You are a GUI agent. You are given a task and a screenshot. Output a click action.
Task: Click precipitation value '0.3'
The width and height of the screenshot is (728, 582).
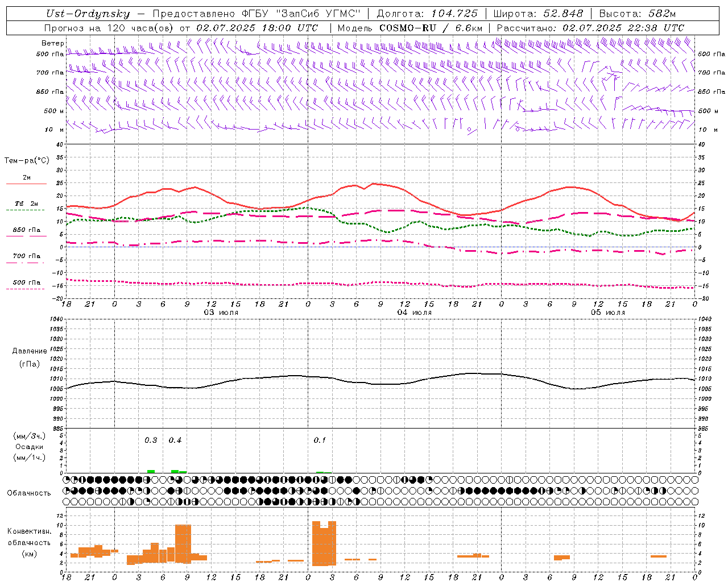151,440
